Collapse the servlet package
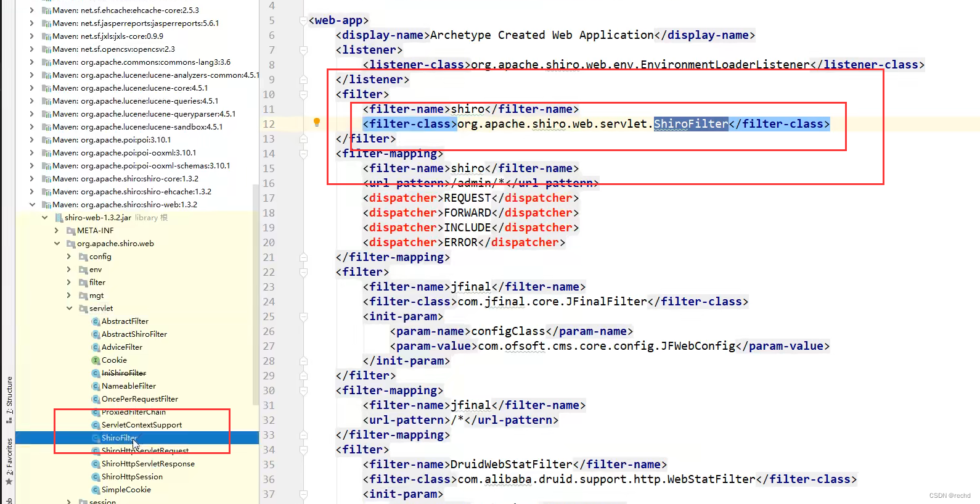Screen dimensions: 980x504 pos(69,308)
